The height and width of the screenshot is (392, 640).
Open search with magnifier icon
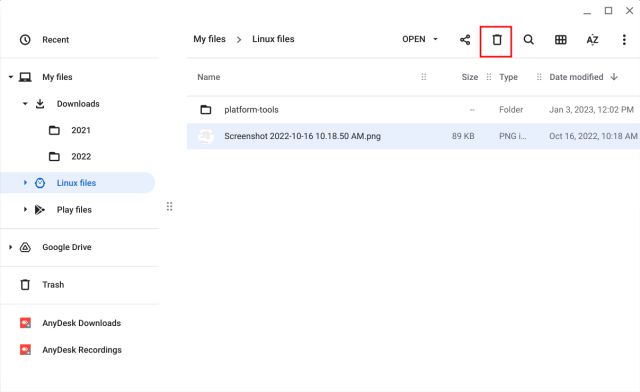[x=529, y=40]
